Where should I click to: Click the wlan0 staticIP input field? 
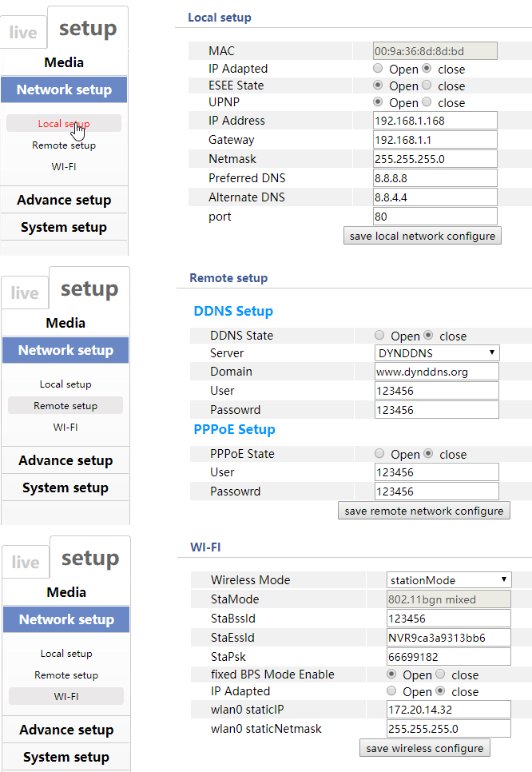[x=448, y=710]
